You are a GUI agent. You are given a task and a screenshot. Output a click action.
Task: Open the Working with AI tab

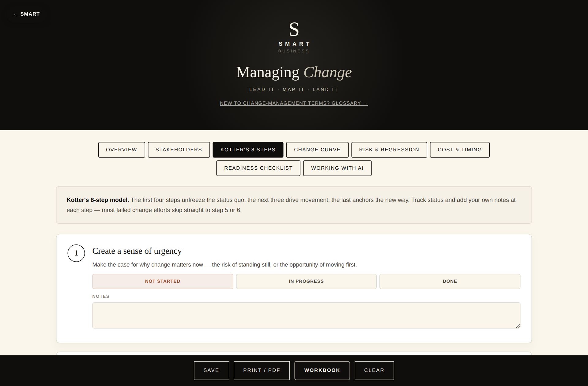click(337, 168)
